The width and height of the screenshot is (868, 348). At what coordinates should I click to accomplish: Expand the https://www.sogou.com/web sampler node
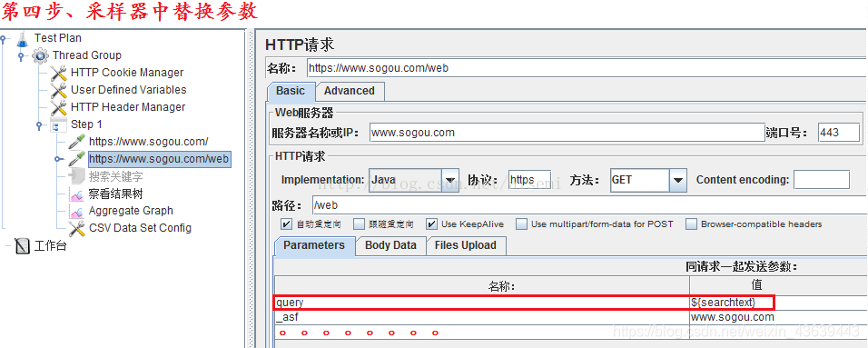coord(58,160)
